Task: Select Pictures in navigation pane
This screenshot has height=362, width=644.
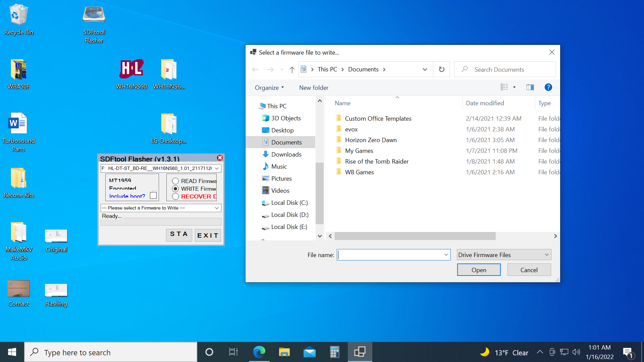Action: pyautogui.click(x=281, y=178)
